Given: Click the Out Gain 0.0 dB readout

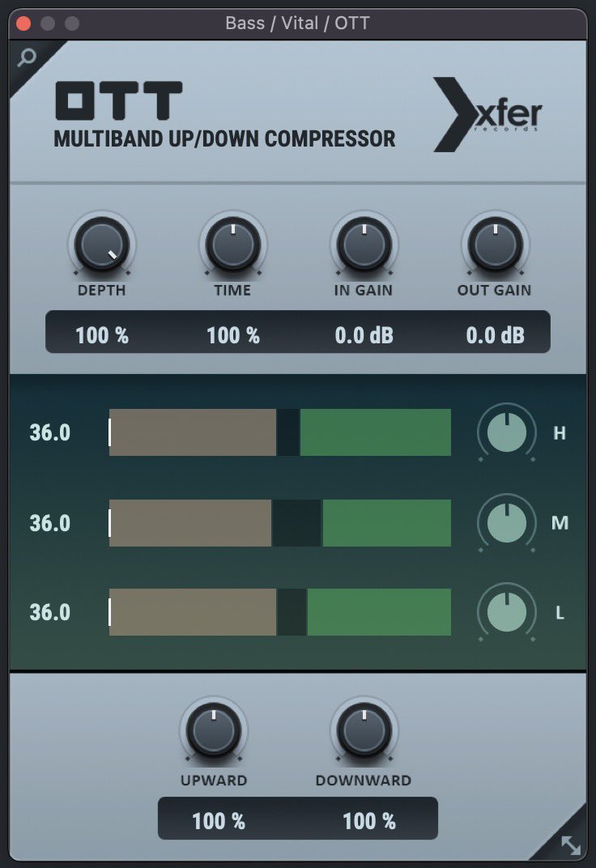Looking at the screenshot, I should (496, 335).
